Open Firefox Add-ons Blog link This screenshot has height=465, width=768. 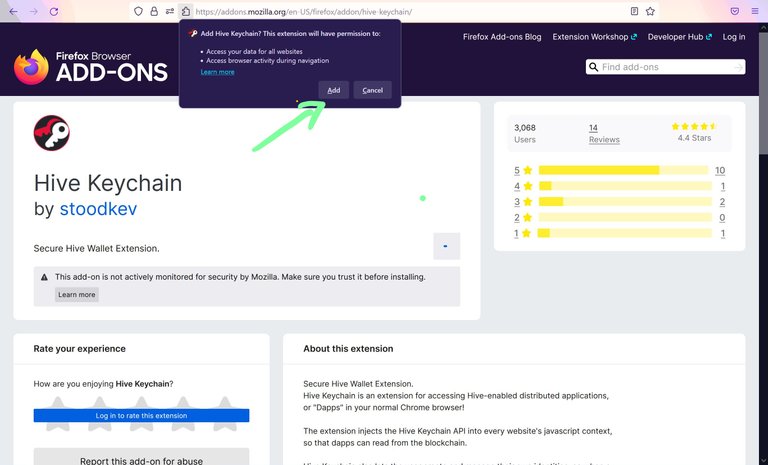click(502, 37)
